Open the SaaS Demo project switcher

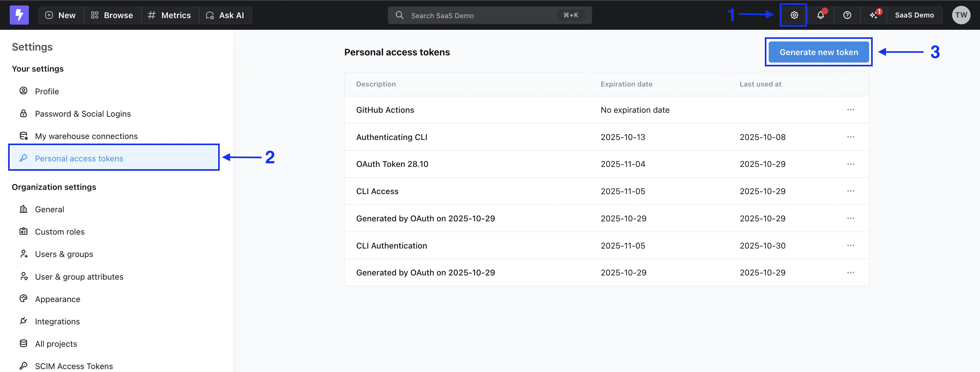click(914, 15)
